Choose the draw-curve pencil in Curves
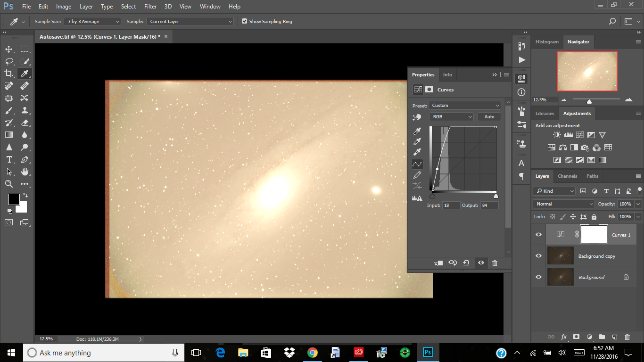Viewport: 644px width, 362px height. point(417,175)
